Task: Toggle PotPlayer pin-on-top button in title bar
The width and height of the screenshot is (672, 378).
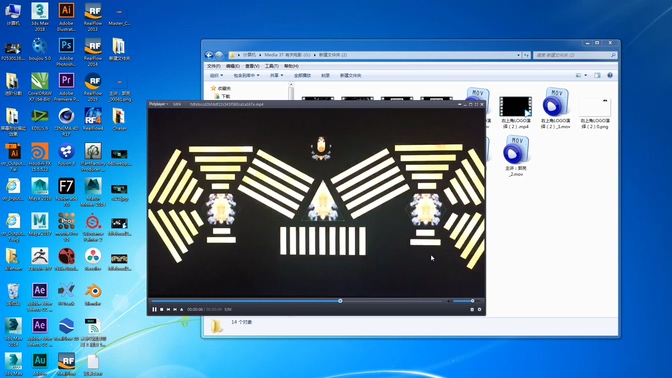Action: click(x=460, y=104)
